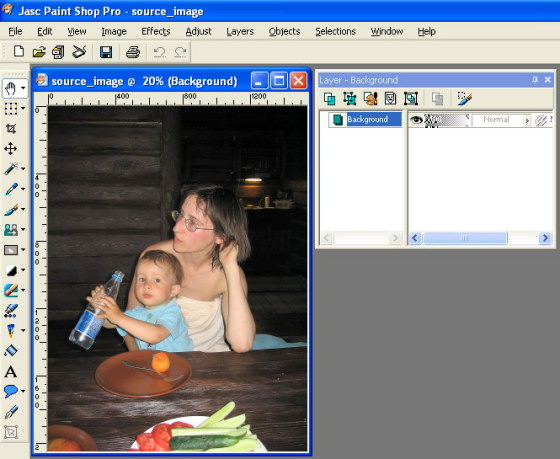Click New Vector Layer icon in Layer palette
This screenshot has height=459, width=560.
pyautogui.click(x=350, y=98)
